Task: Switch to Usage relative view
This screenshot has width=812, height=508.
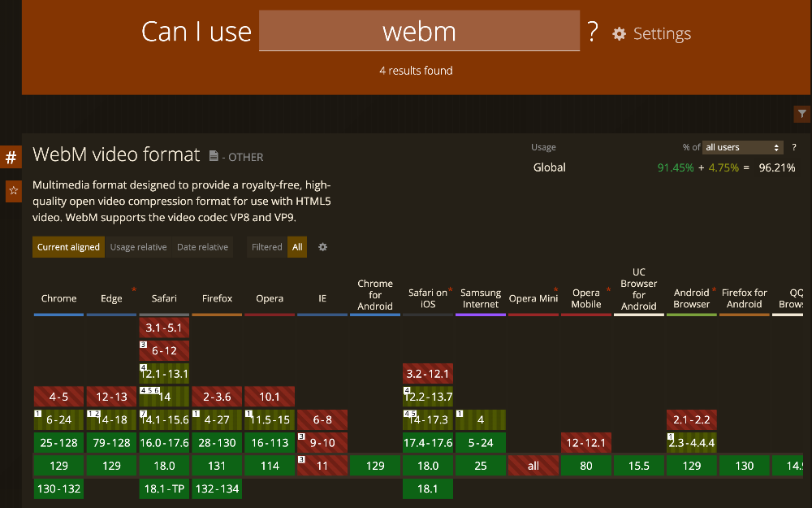Action: pos(138,247)
